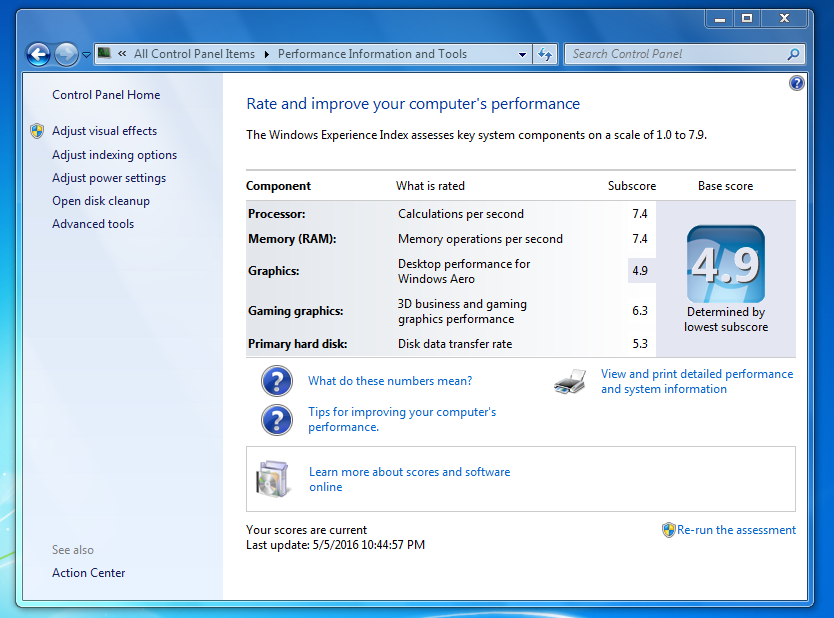Maximize the Control Panel window
The height and width of the screenshot is (618, 834).
747,19
